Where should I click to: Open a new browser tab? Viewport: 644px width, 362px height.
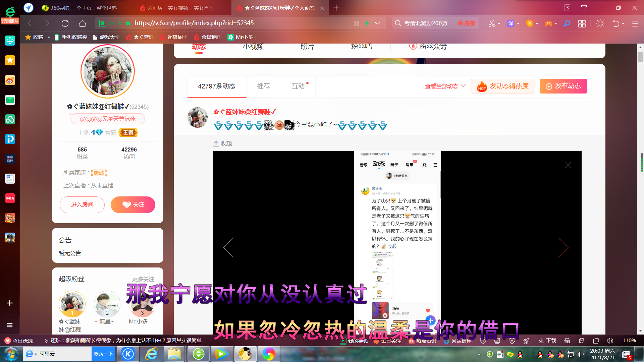336,8
